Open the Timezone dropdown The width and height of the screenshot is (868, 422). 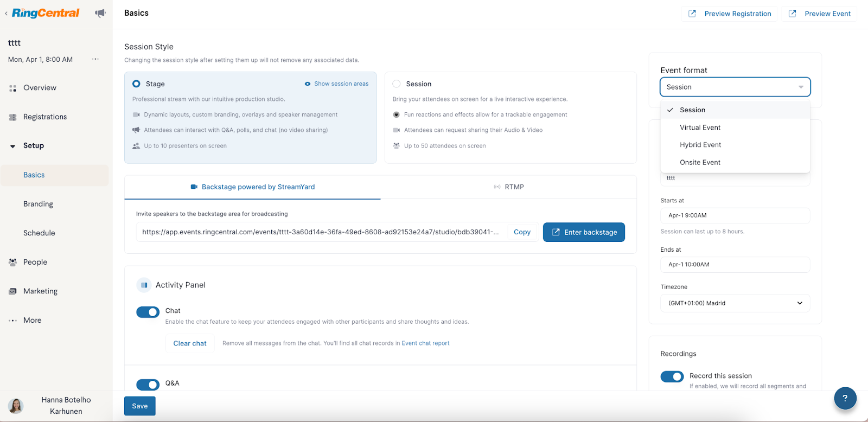pyautogui.click(x=735, y=303)
